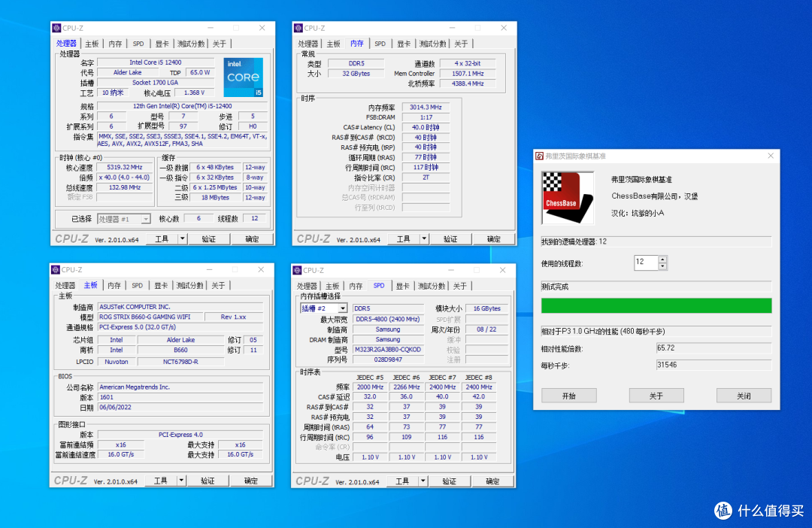Click 确定 button in the mainboard window
The image size is (812, 528).
(x=251, y=481)
